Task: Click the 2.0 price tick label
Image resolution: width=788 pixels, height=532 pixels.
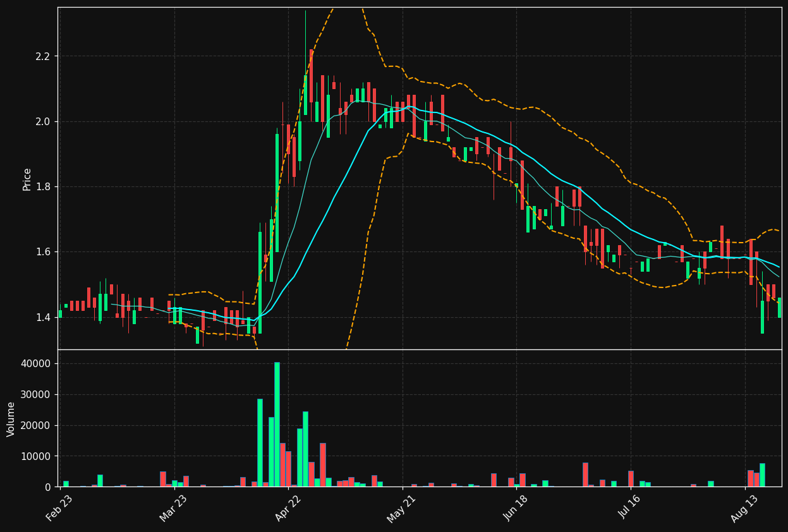Action: point(44,121)
